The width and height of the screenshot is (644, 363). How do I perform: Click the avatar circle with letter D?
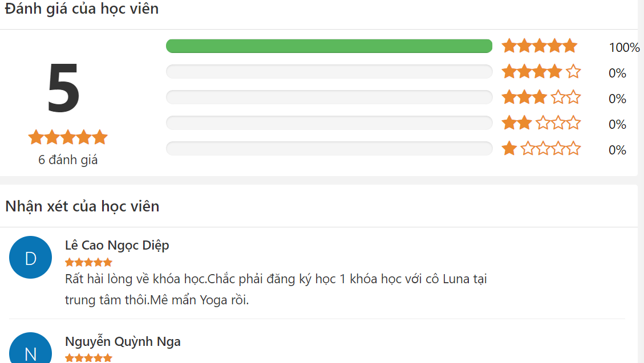click(30, 257)
